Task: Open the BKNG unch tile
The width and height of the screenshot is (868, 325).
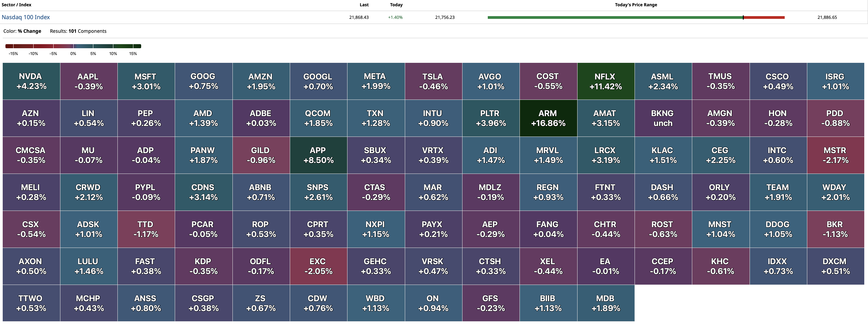Action: pyautogui.click(x=663, y=118)
